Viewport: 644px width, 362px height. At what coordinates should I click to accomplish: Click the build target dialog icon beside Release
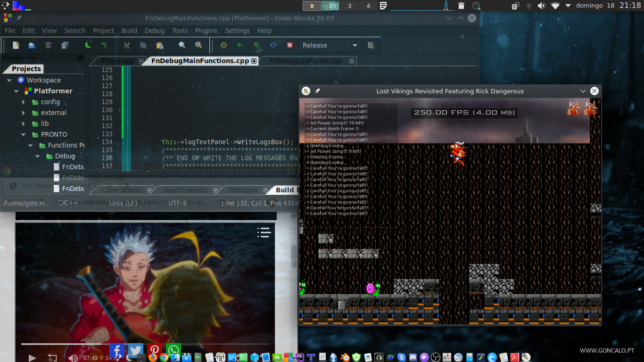click(371, 45)
